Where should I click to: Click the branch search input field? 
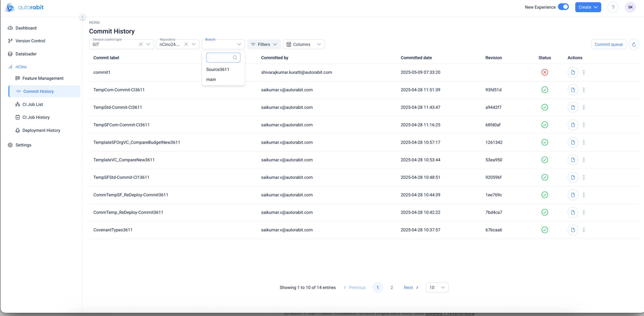(219, 58)
